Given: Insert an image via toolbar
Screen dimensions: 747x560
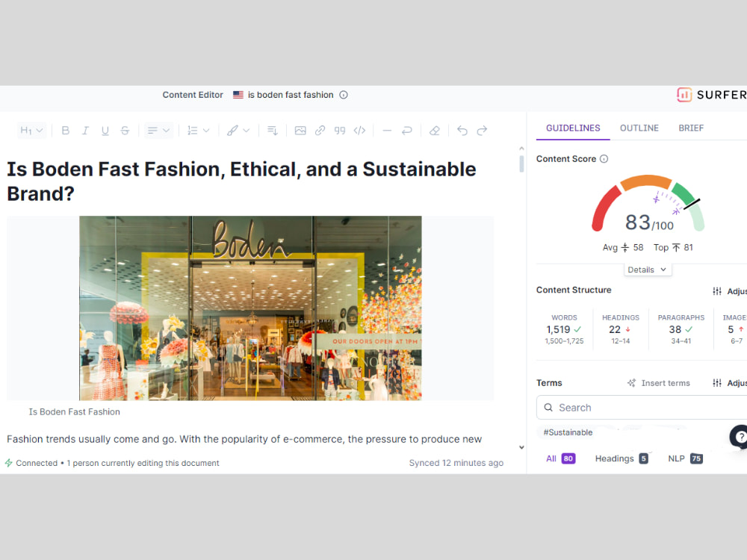Looking at the screenshot, I should click(300, 131).
